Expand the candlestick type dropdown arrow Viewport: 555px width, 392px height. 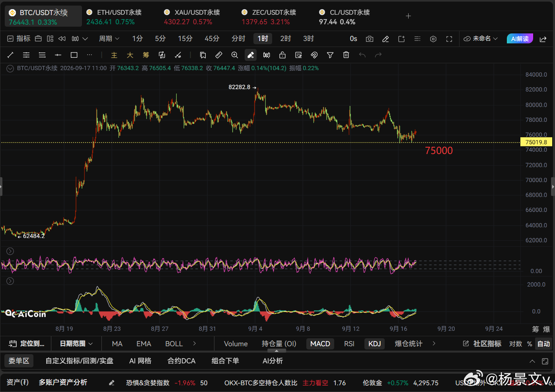coord(85,39)
